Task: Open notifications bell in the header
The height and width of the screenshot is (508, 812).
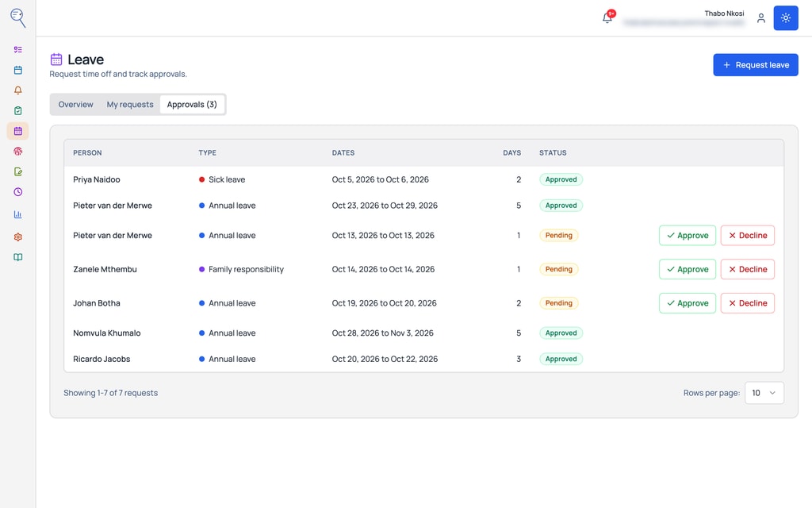Action: coord(607,18)
